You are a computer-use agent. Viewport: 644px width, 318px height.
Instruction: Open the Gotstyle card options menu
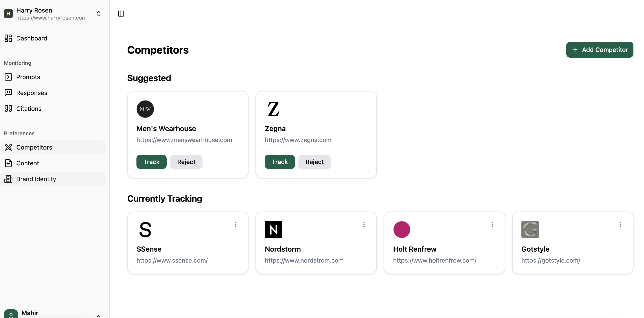pos(621,224)
